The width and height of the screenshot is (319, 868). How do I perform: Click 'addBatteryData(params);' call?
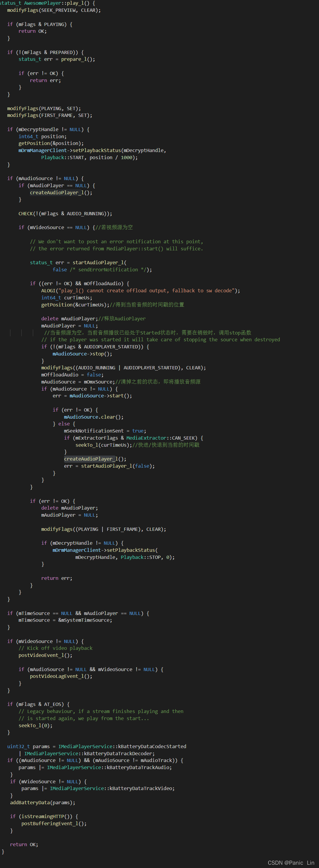pyautogui.click(x=43, y=803)
